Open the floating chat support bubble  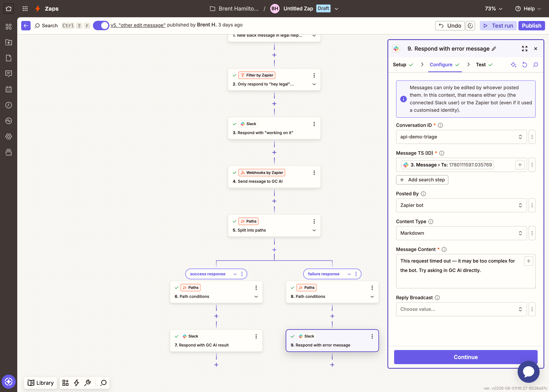tap(528, 372)
